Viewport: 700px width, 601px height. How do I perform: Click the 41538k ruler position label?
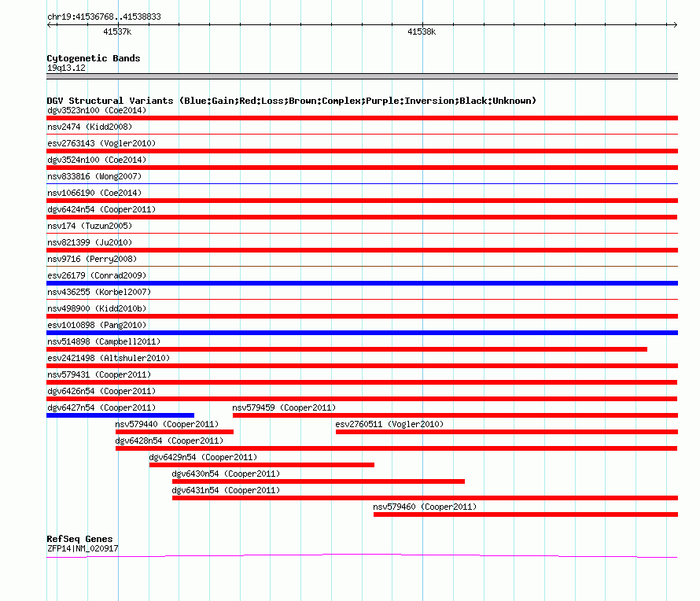click(x=422, y=31)
